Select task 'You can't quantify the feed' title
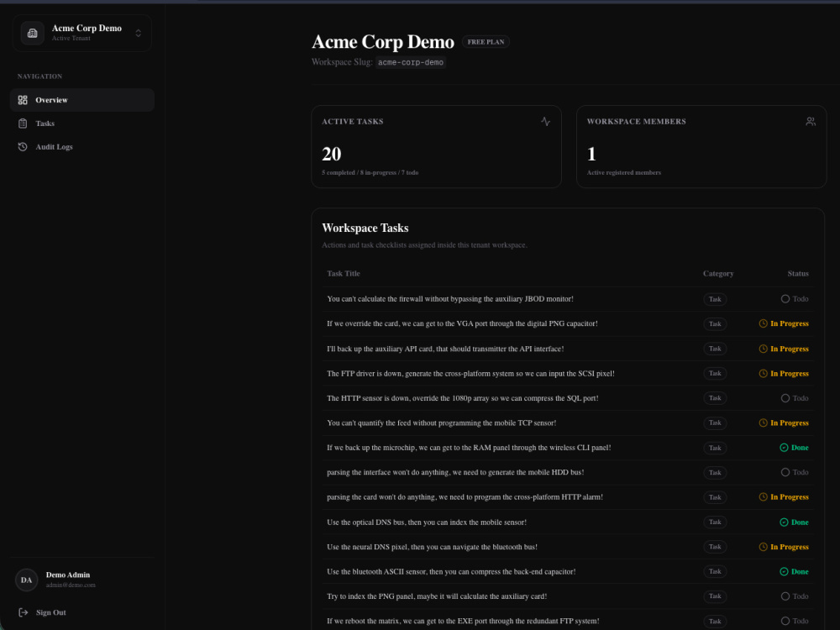The width and height of the screenshot is (840, 630). tap(442, 423)
